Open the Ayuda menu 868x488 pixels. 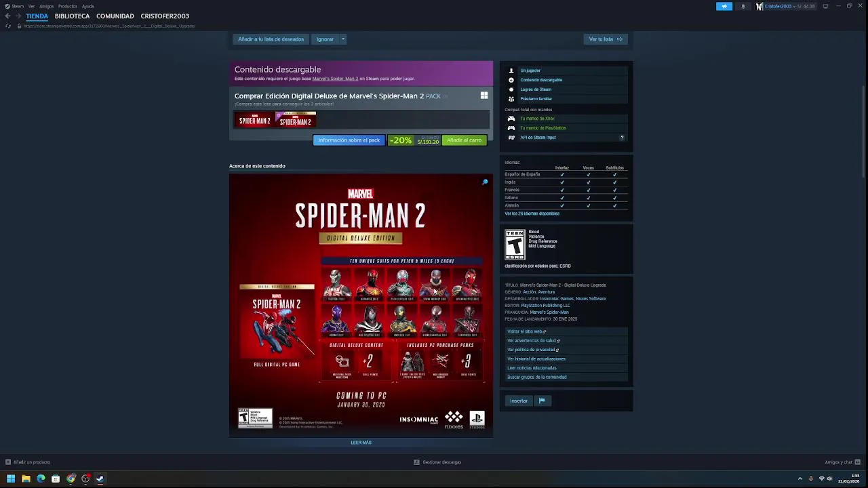88,6
